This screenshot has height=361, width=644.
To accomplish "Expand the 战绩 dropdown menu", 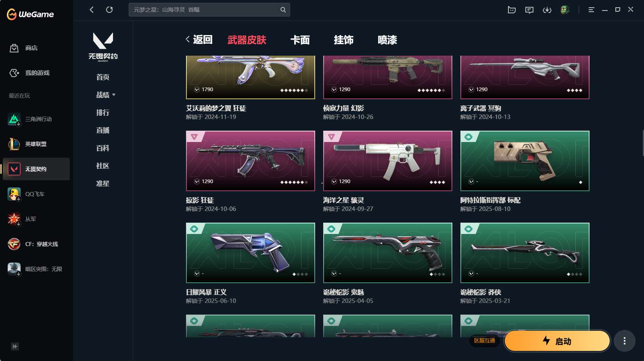I will pos(106,95).
